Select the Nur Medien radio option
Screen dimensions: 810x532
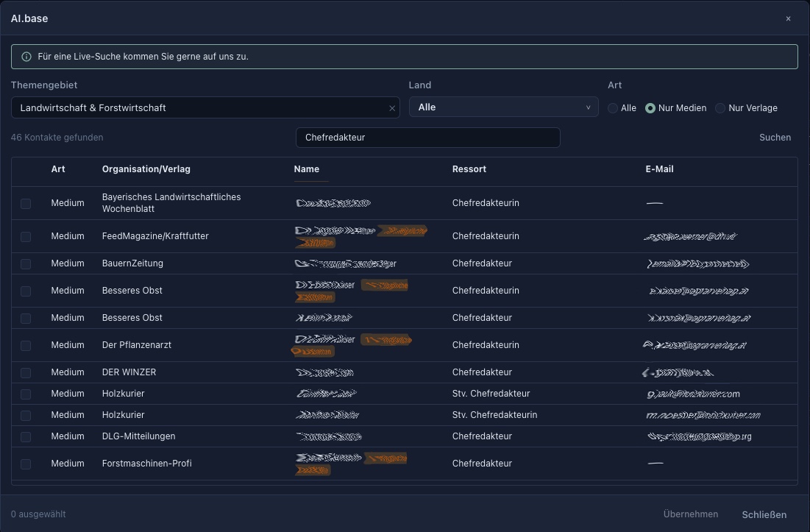(650, 108)
